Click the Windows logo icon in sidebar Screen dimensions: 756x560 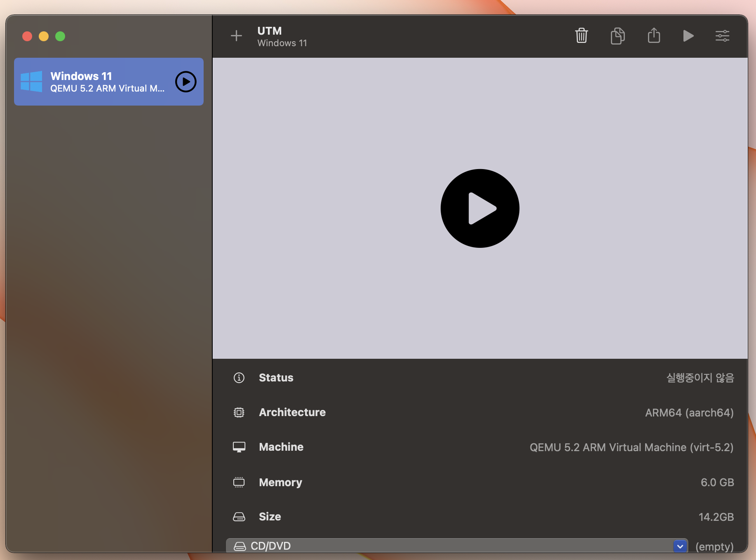[x=31, y=81]
